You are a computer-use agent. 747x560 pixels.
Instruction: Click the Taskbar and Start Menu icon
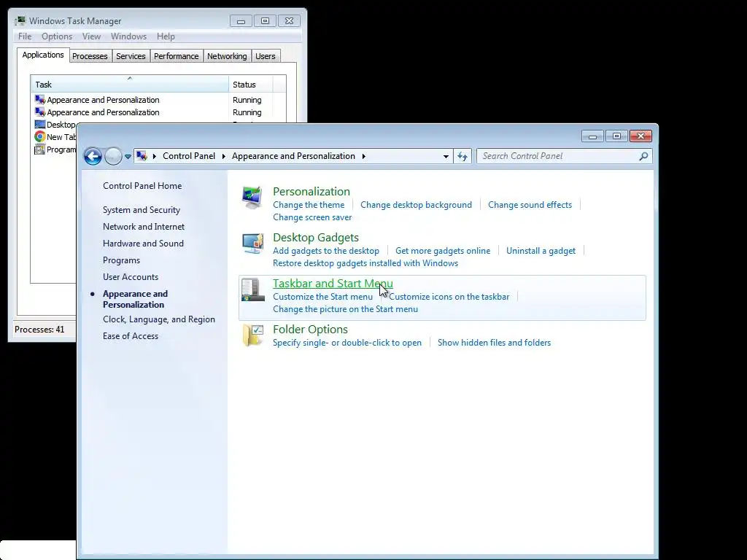252,289
